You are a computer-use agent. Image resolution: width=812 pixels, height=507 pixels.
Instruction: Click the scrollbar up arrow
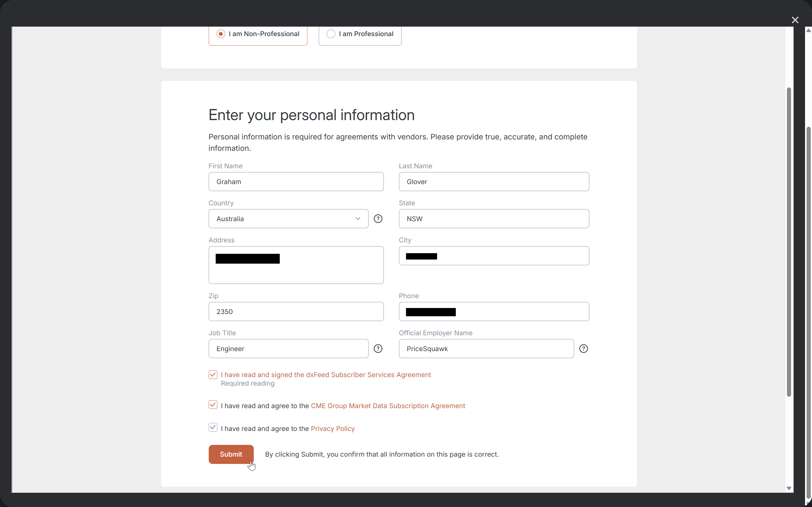808,30
